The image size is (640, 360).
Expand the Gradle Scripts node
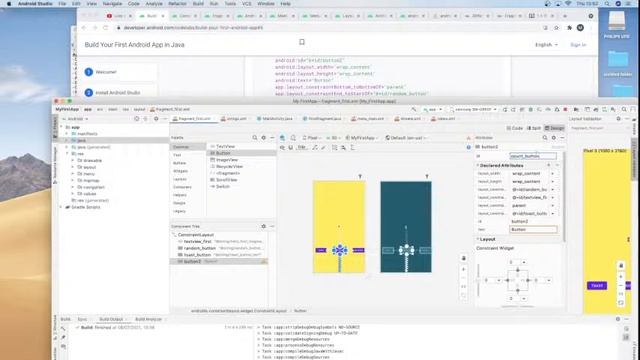click(61, 207)
